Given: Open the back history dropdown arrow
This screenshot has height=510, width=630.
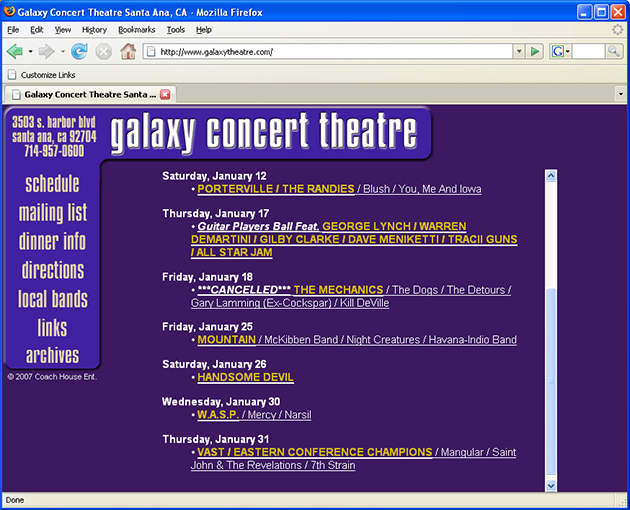Looking at the screenshot, I should pyautogui.click(x=30, y=51).
